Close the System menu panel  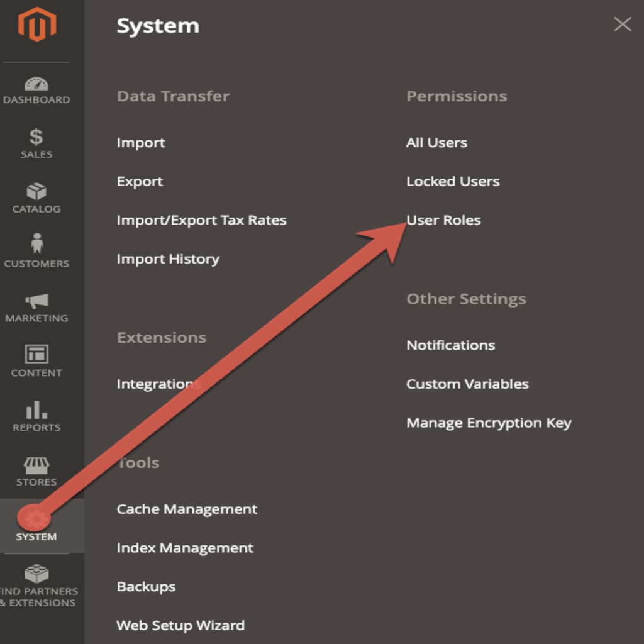pos(622,25)
